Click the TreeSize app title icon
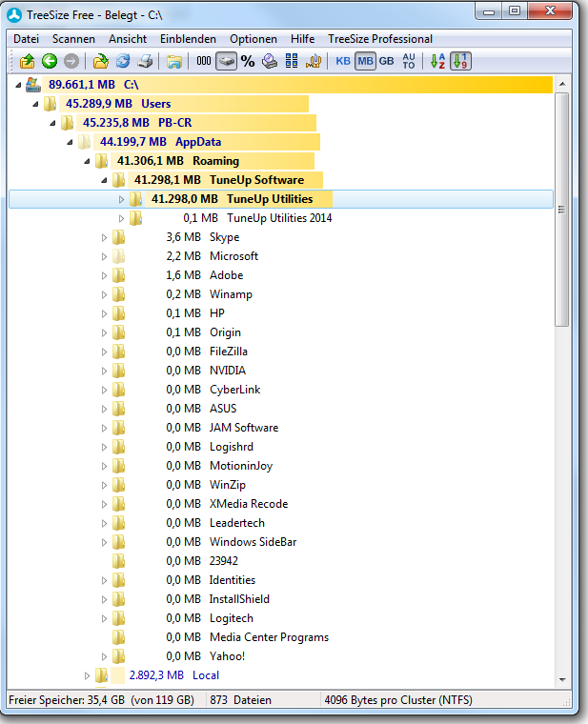 tap(14, 15)
